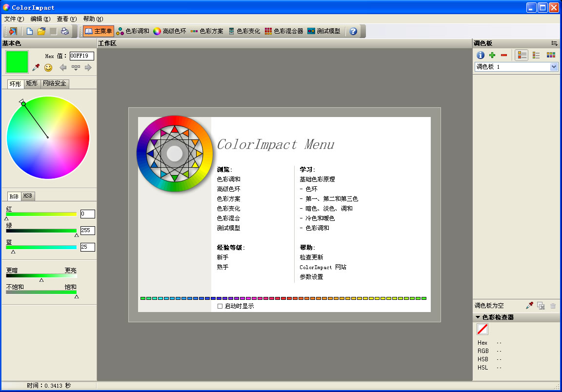Click the saturation slider bar
The image size is (562, 392).
[41, 293]
